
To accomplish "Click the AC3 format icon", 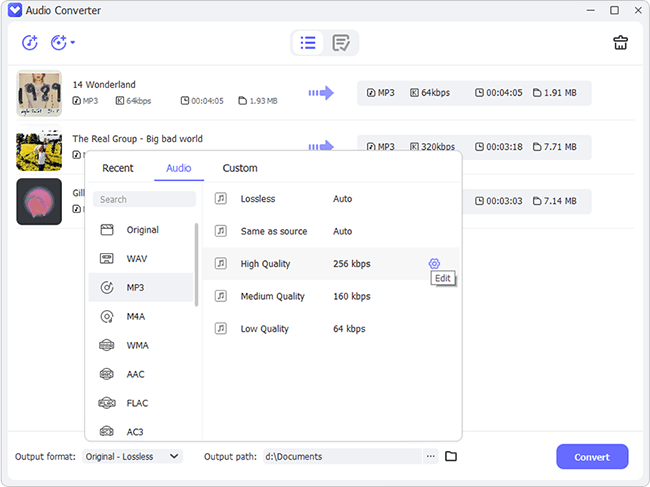I will (x=107, y=431).
